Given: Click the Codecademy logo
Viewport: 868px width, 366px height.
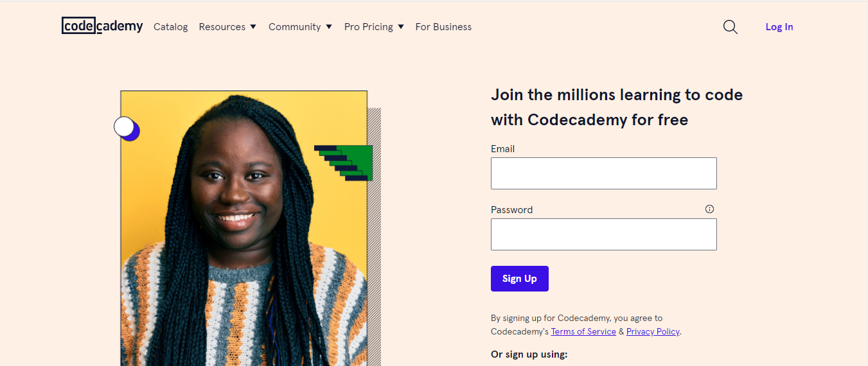Looking at the screenshot, I should point(102,26).
